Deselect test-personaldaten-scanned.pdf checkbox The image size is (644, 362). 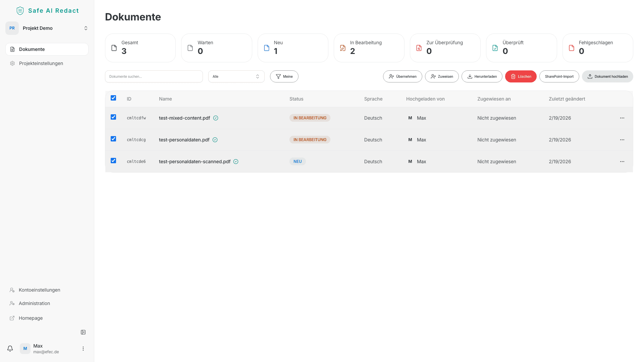[113, 161]
